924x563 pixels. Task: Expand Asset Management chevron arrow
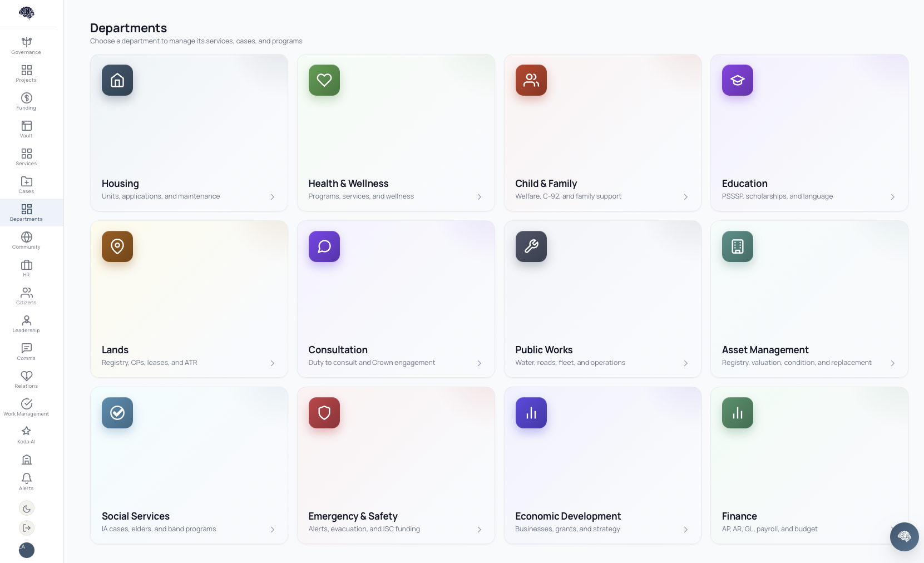point(893,363)
